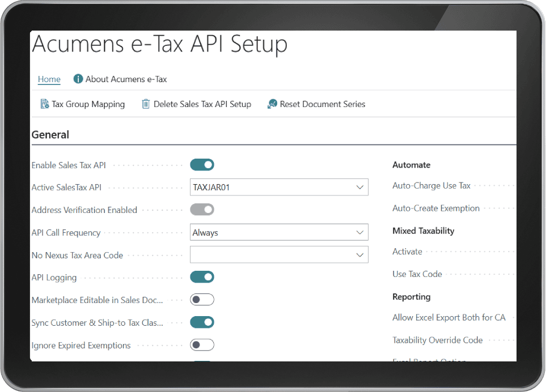The width and height of the screenshot is (546, 392).
Task: Toggle Enable Sales Tax API switch
Action: (x=202, y=165)
